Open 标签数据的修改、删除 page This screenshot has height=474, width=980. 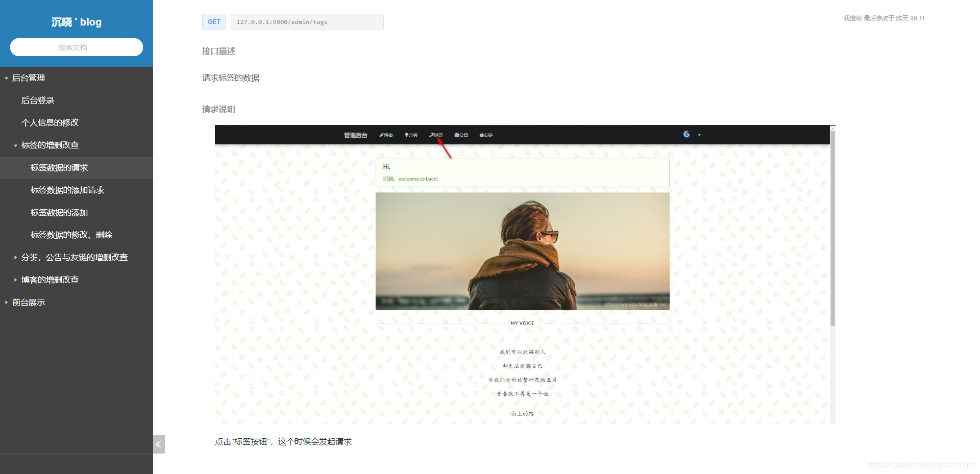pyautogui.click(x=71, y=235)
